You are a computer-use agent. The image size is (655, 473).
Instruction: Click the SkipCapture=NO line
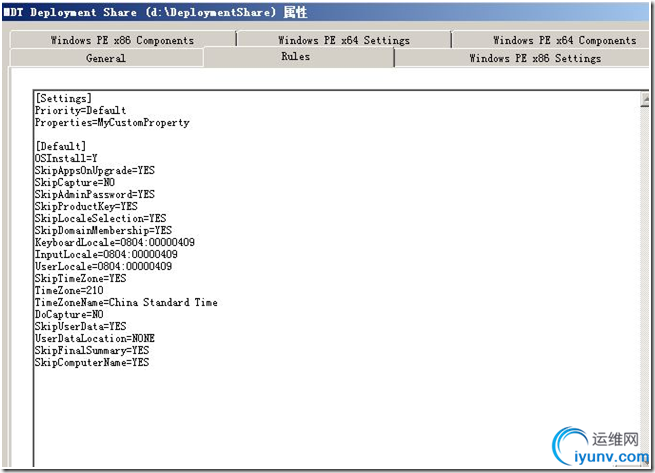(x=75, y=182)
